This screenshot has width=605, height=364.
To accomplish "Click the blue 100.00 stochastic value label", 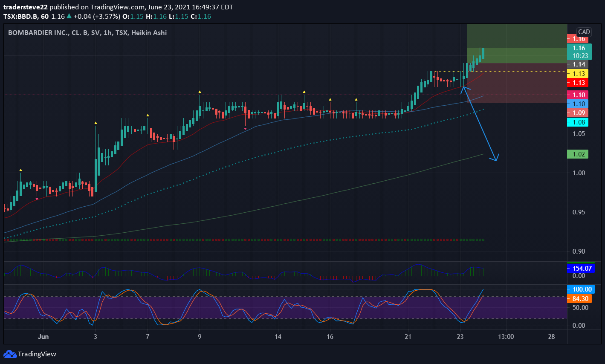I will coord(580,289).
